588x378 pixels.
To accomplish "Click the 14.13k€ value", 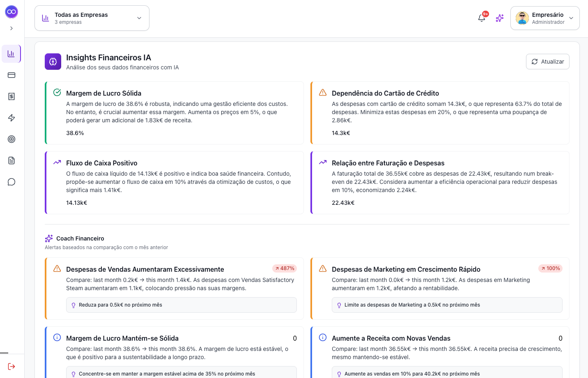I will coord(77,203).
